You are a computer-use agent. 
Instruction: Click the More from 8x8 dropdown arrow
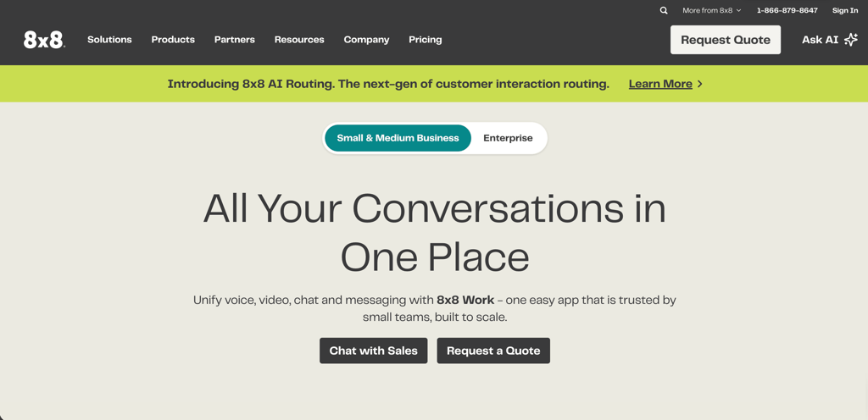pyautogui.click(x=738, y=10)
